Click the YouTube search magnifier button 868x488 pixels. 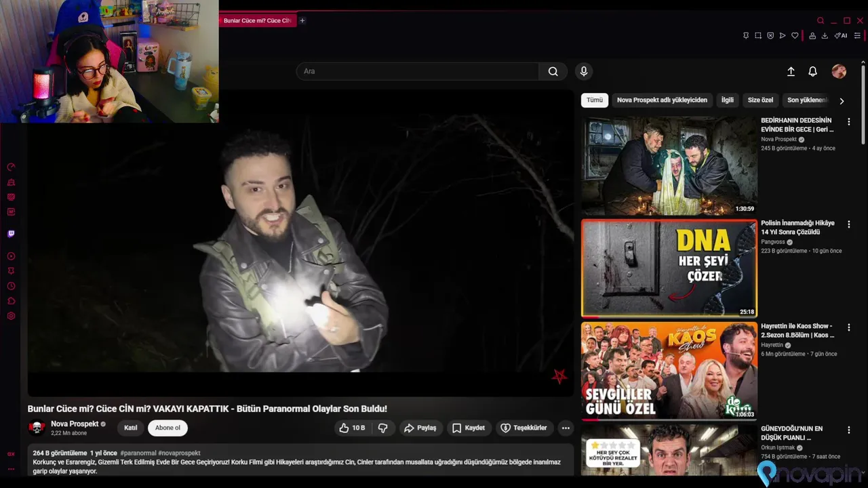[x=553, y=71]
